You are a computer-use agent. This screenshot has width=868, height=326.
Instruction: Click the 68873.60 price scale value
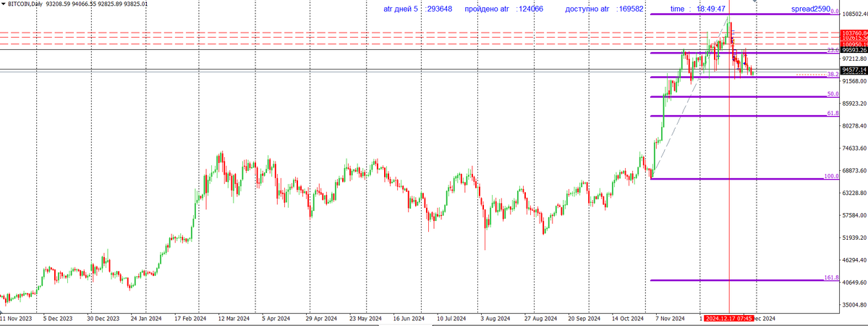click(x=854, y=171)
